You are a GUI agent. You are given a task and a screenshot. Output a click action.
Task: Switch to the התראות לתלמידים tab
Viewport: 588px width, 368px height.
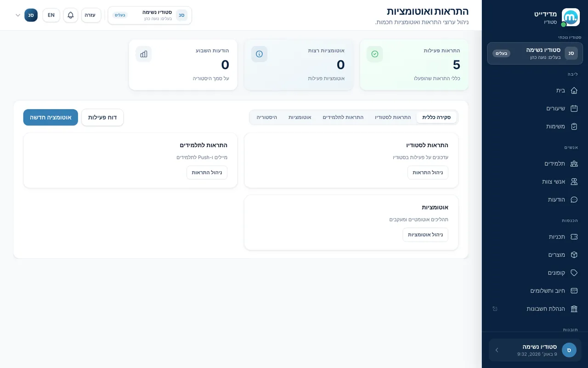tap(343, 117)
